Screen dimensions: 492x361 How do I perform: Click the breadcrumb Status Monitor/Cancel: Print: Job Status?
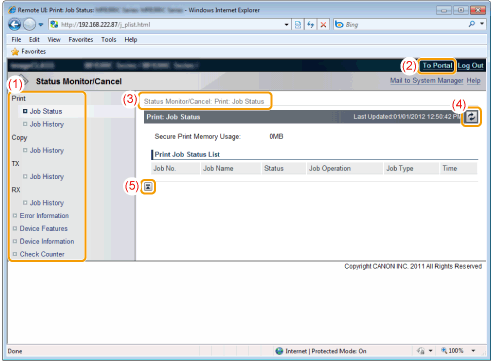click(204, 101)
